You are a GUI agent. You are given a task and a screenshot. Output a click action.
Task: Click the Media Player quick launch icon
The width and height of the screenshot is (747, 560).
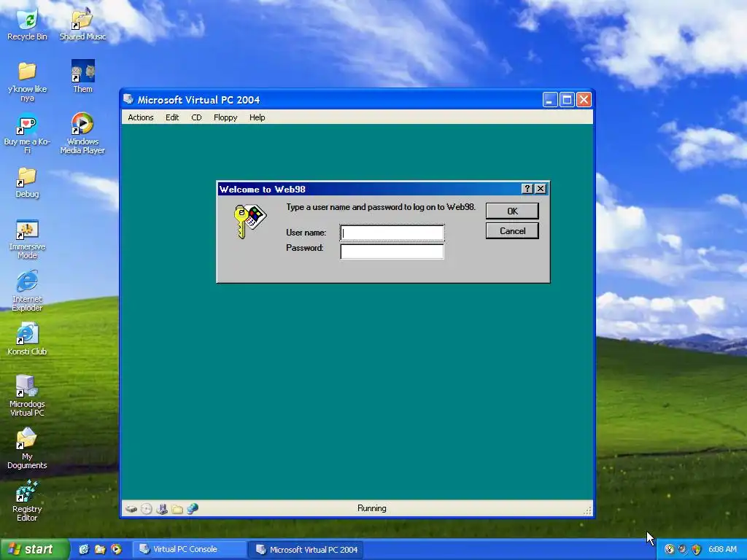pyautogui.click(x=116, y=550)
